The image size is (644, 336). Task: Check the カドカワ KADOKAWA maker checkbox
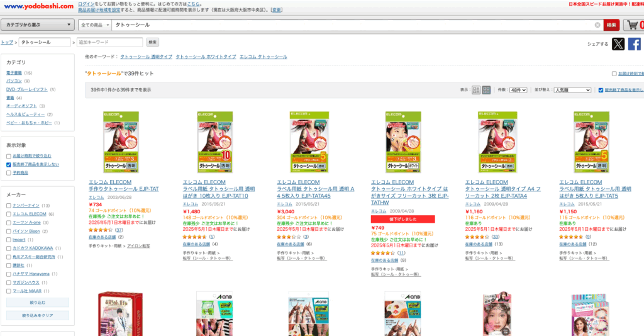tap(9, 249)
